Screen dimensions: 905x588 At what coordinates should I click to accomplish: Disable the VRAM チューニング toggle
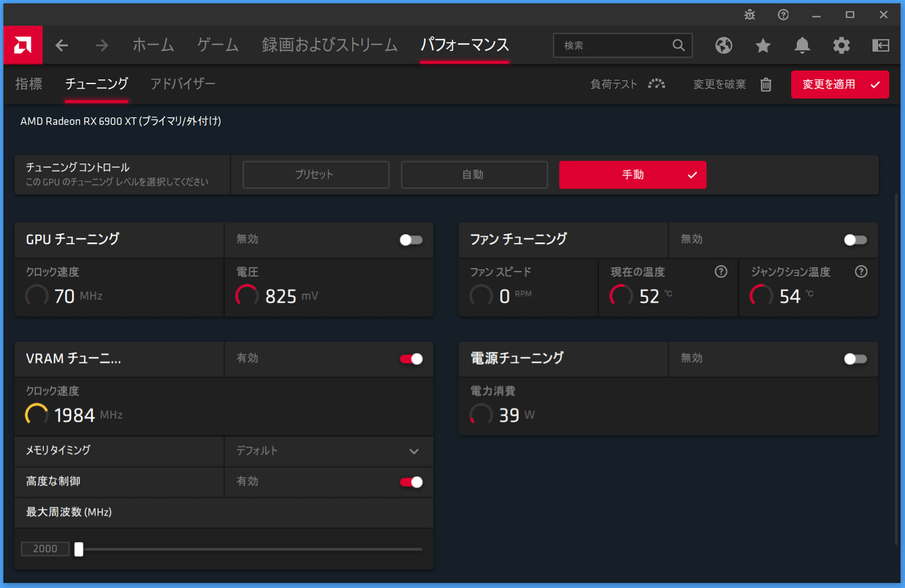point(411,359)
